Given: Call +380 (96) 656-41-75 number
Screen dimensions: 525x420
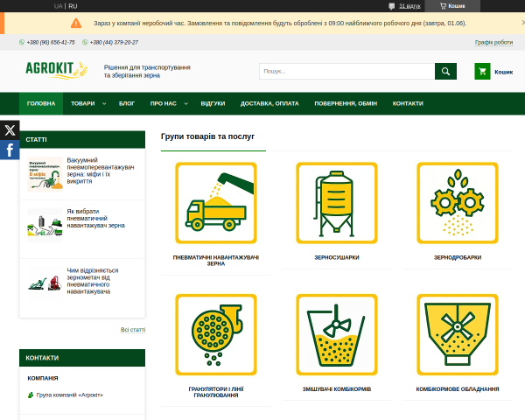Looking at the screenshot, I should [51, 42].
